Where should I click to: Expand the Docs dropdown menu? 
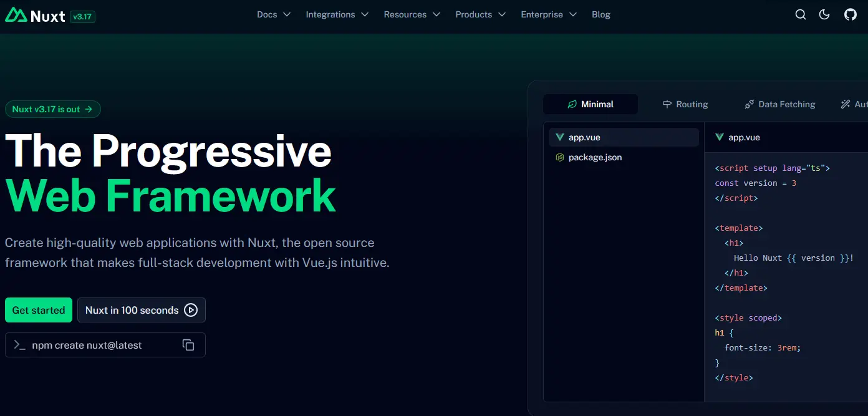coord(274,14)
